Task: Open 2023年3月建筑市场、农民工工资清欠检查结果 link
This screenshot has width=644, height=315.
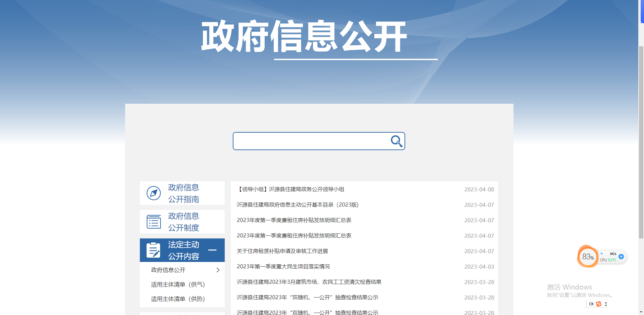Action: [309, 282]
